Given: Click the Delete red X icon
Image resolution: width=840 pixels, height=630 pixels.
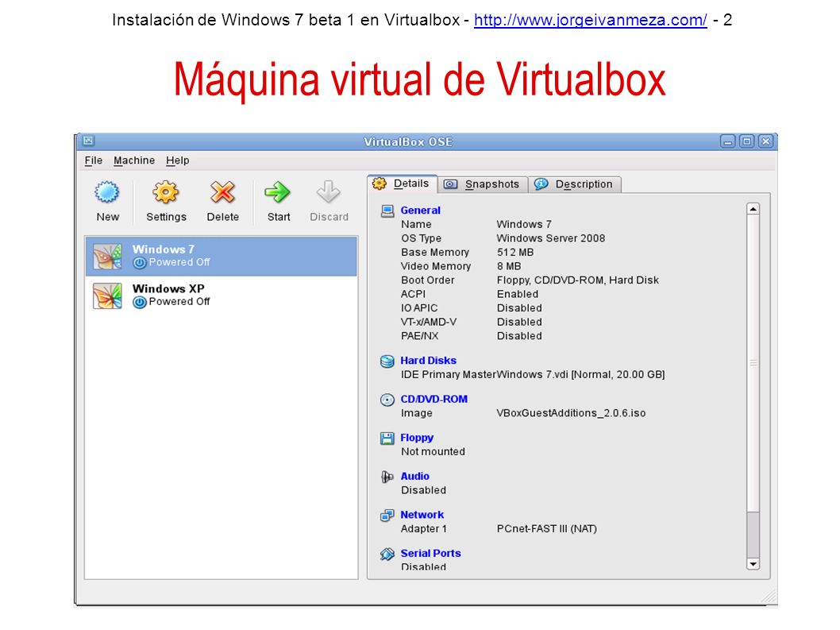Looking at the screenshot, I should pos(223,192).
